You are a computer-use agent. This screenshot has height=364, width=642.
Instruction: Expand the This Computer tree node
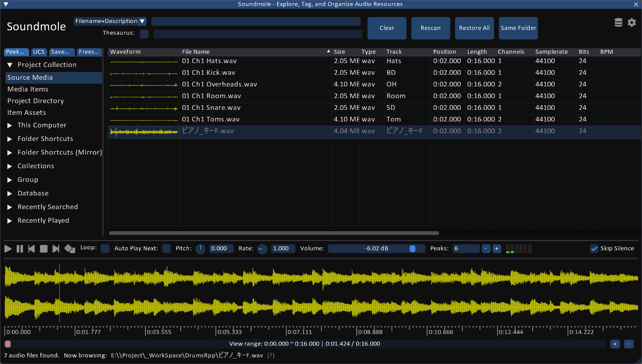click(x=10, y=125)
